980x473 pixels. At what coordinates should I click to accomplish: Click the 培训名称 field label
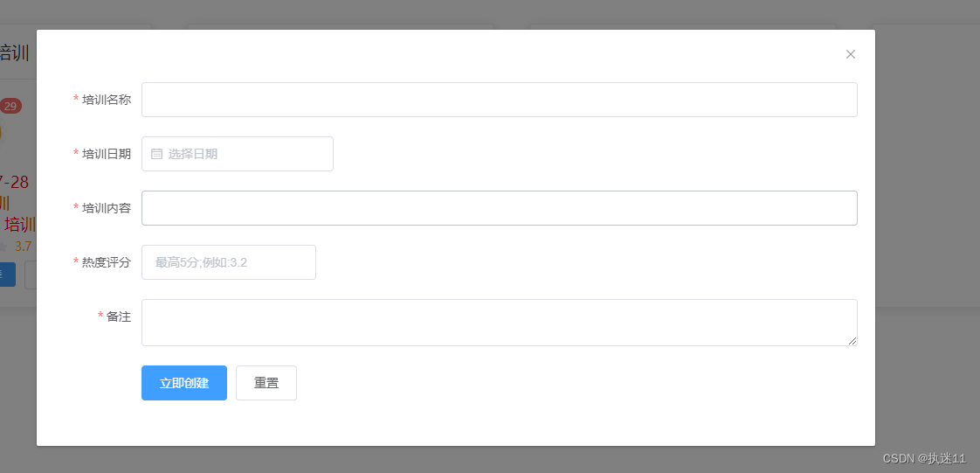point(107,100)
